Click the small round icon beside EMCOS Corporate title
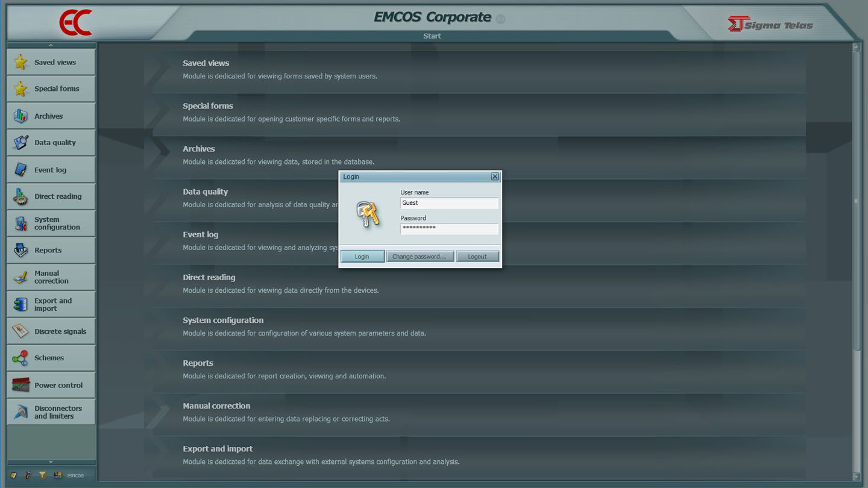This screenshot has width=868, height=488. (500, 19)
